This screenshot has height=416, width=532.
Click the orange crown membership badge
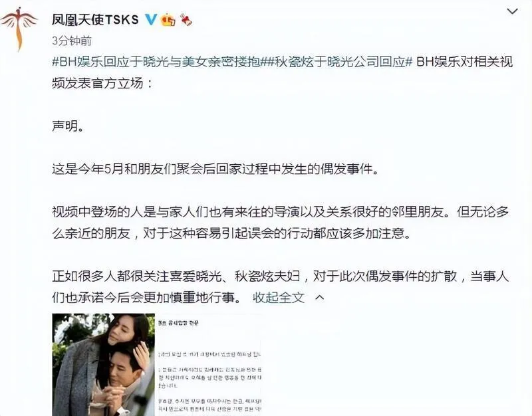pyautogui.click(x=168, y=20)
